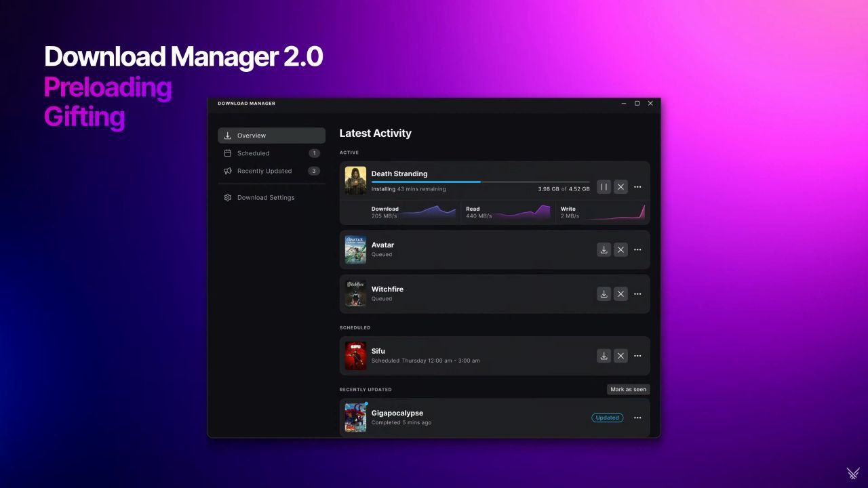Open Download Settings via the gear icon
The height and width of the screenshot is (488, 868).
[x=228, y=197]
